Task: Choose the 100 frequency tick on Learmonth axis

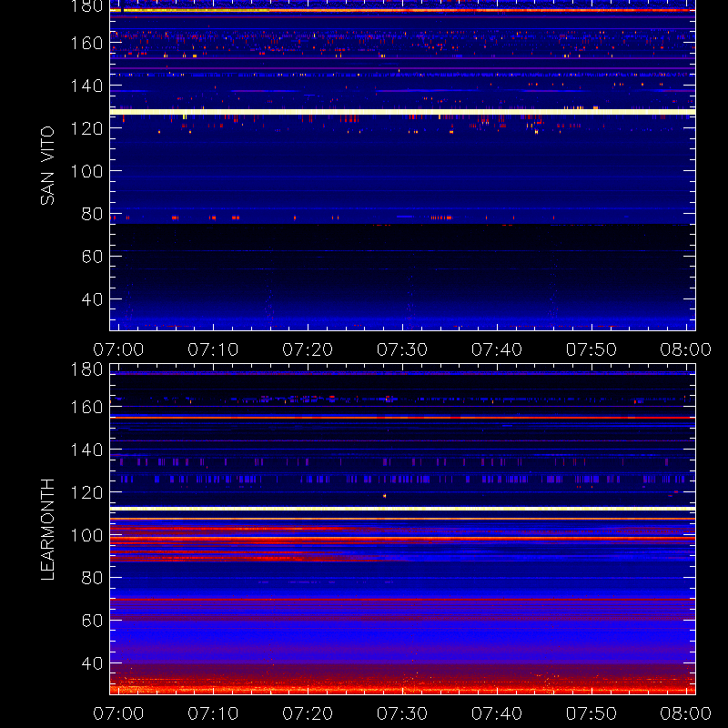Action: (x=86, y=535)
